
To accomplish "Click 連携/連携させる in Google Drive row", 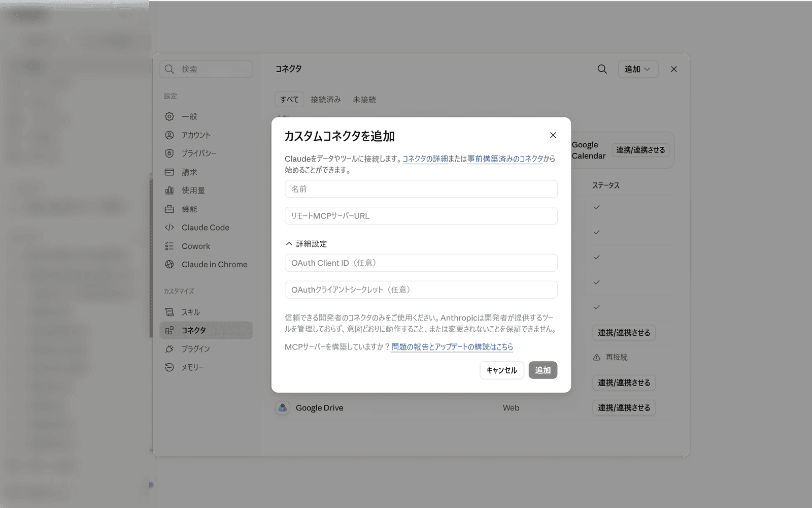I will pos(624,408).
